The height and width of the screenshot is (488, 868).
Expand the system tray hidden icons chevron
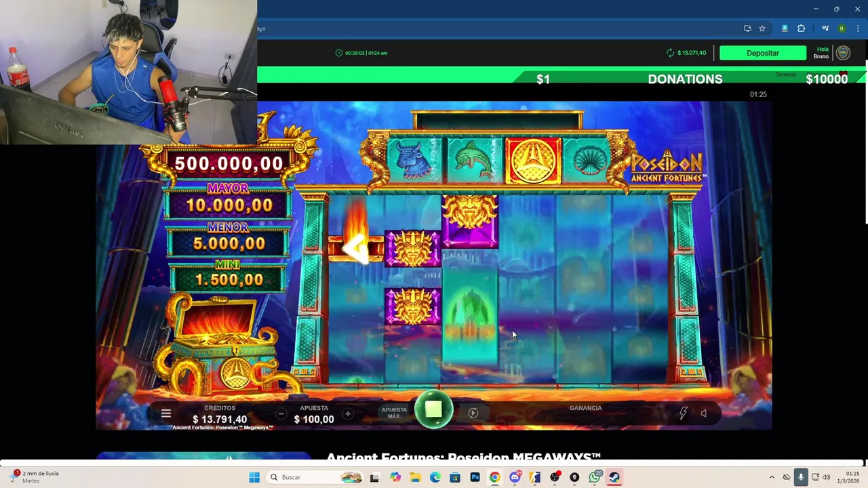click(x=772, y=477)
